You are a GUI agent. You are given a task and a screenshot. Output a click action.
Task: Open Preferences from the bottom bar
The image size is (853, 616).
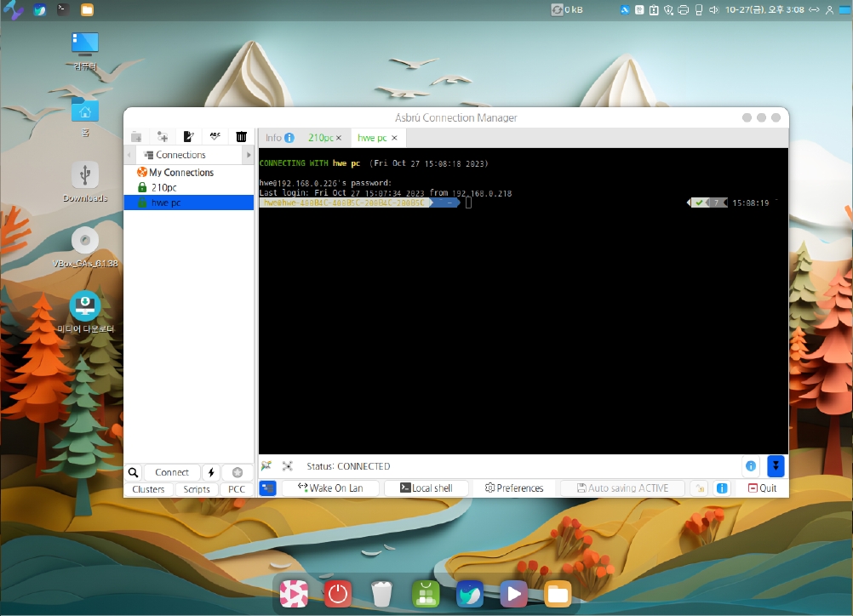pos(514,488)
